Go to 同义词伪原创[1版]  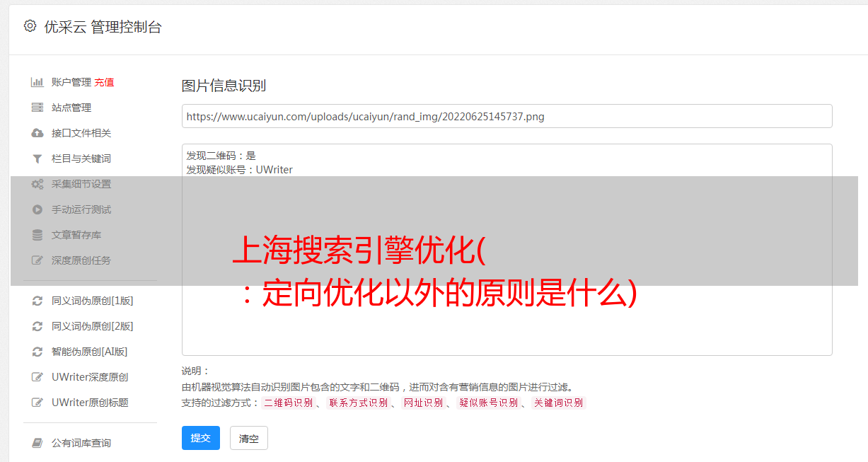click(x=93, y=301)
